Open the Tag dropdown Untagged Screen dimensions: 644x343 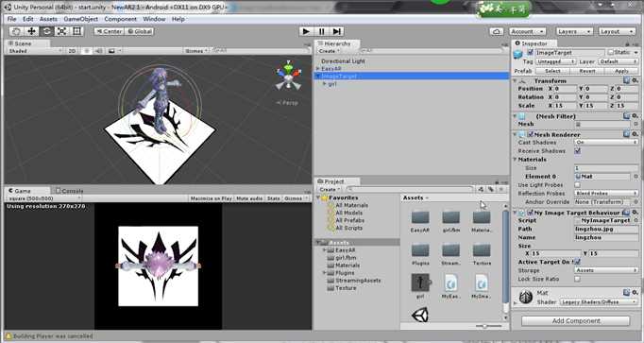[x=555, y=61]
